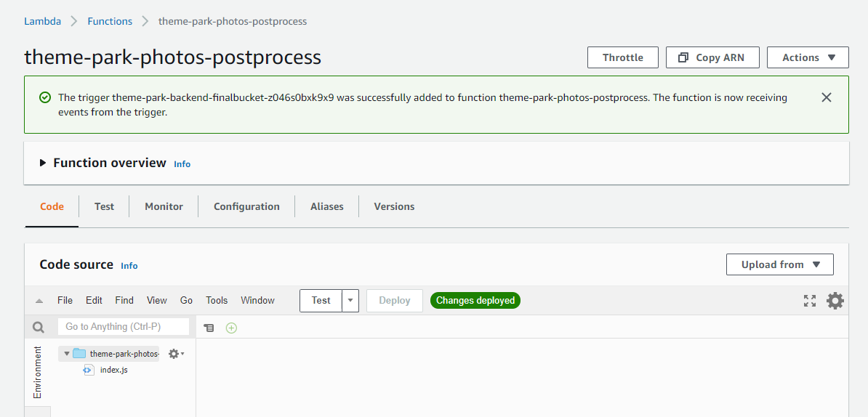Collapse the theme-park-photos folder tree arrow
The height and width of the screenshot is (417, 868).
67,353
